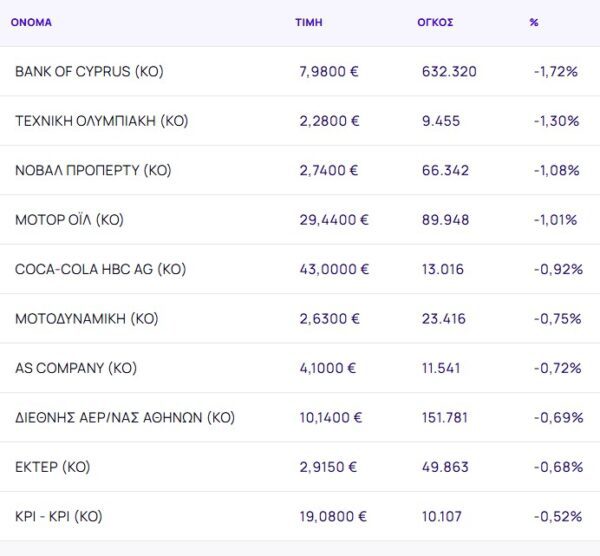Viewport: 600px width, 556px height.
Task: Click the 29,4400 € price cell
Action: click(334, 220)
